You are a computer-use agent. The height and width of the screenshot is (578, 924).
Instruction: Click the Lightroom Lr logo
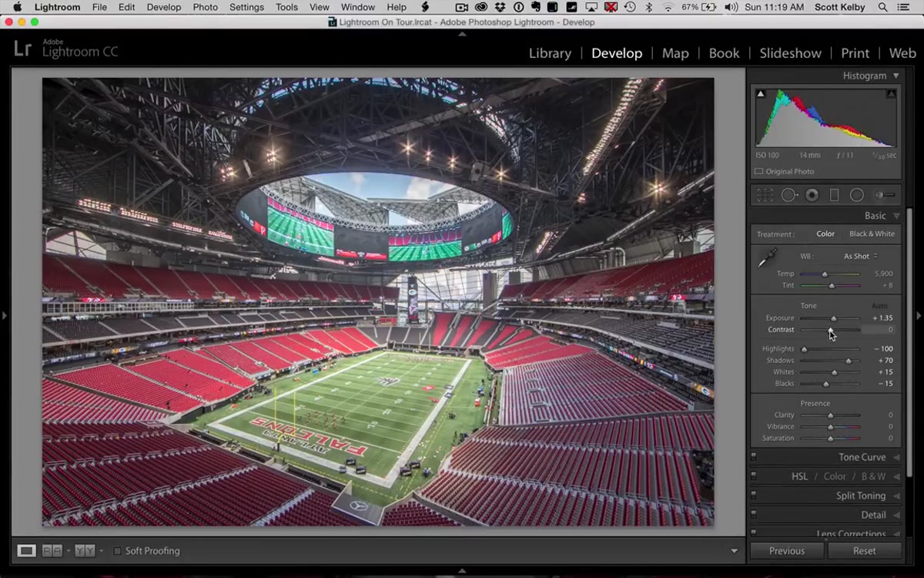[x=23, y=49]
